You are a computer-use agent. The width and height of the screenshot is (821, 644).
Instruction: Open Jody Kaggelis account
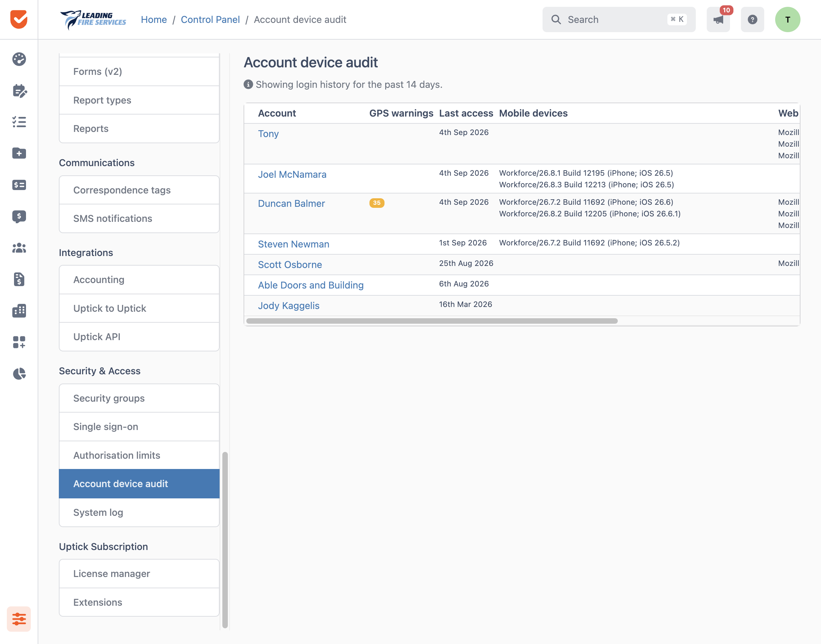coord(289,306)
